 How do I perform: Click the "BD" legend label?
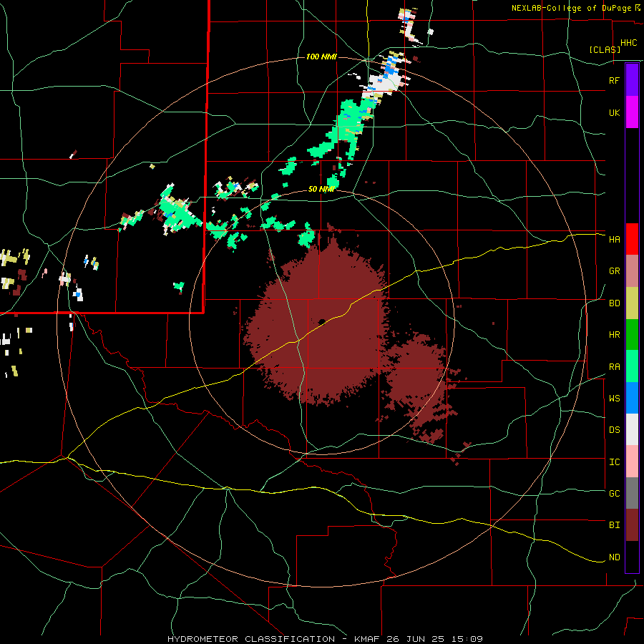(x=614, y=303)
